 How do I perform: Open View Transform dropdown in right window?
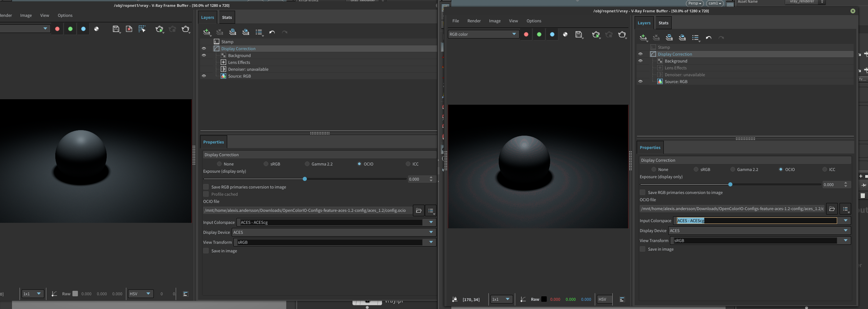click(846, 240)
